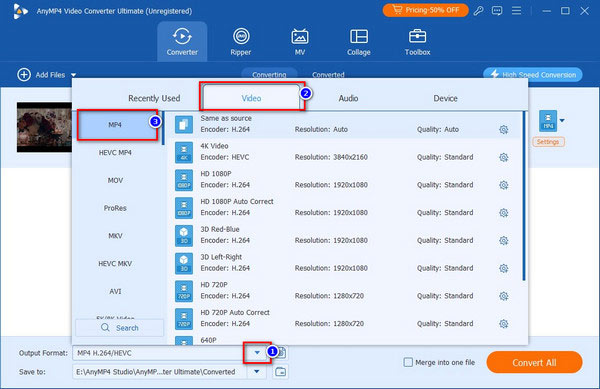The height and width of the screenshot is (389, 600).
Task: Open the hamburger menu icon
Action: click(x=516, y=11)
